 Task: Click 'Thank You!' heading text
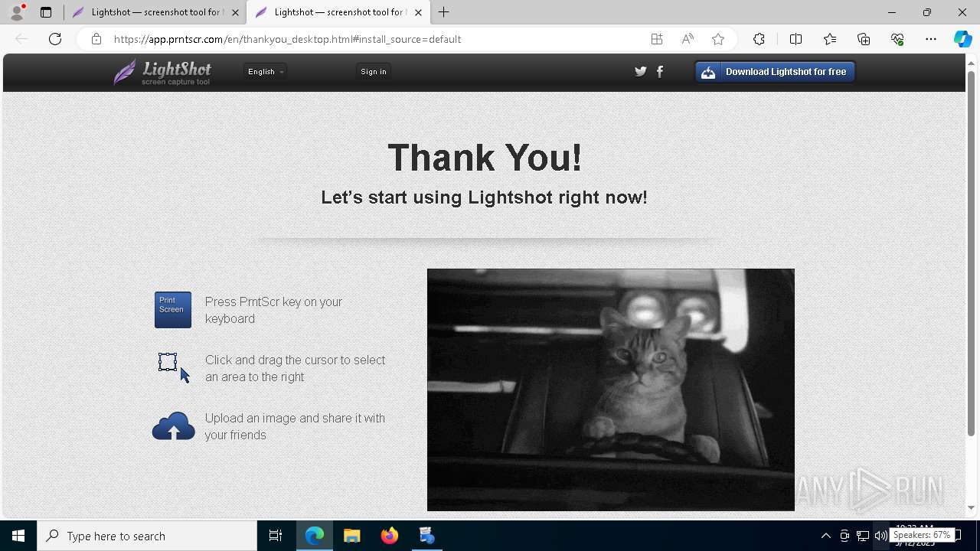click(485, 158)
